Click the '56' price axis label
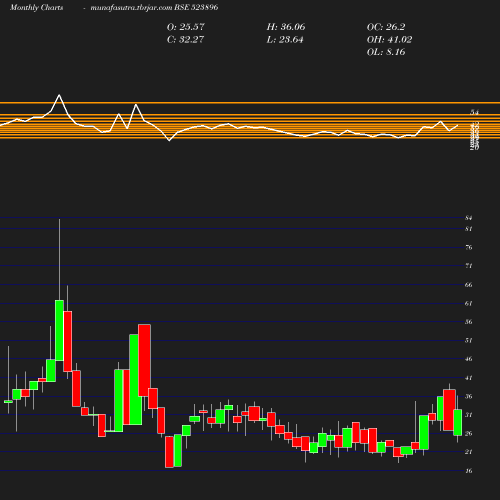This screenshot has width=500, height=500. (x=469, y=322)
